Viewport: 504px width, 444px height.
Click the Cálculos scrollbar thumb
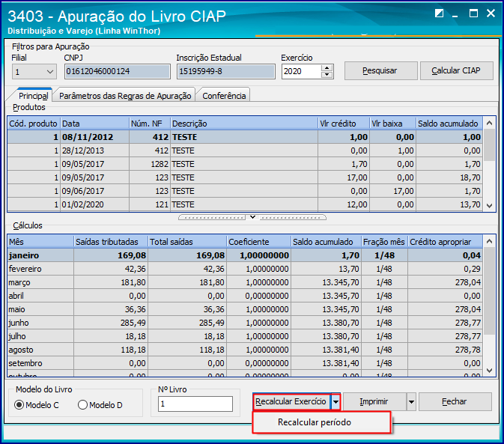coord(489,291)
